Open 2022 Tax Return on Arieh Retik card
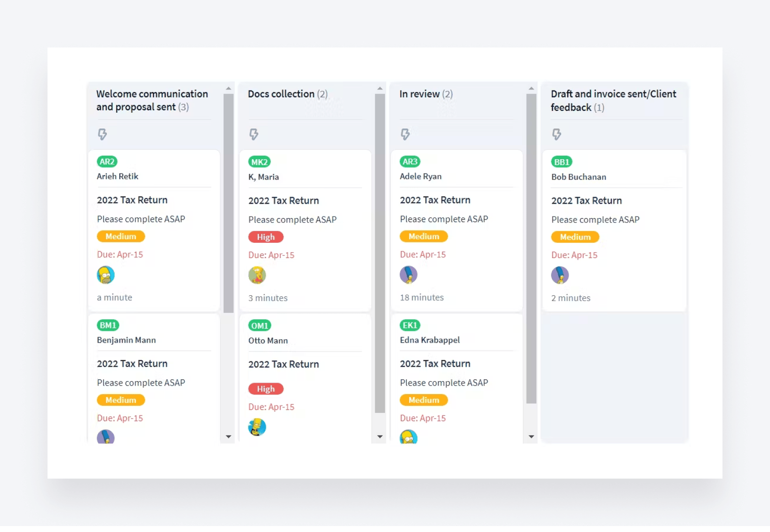770x532 pixels. click(132, 200)
